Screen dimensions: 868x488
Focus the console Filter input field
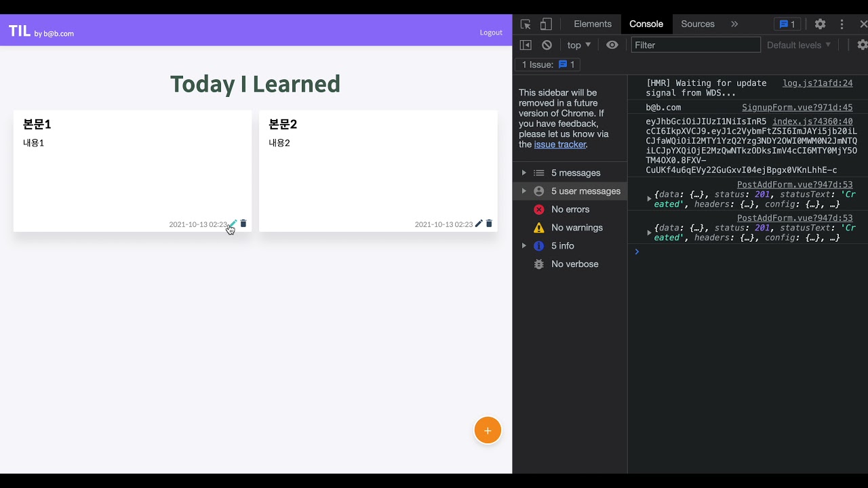[x=695, y=45]
